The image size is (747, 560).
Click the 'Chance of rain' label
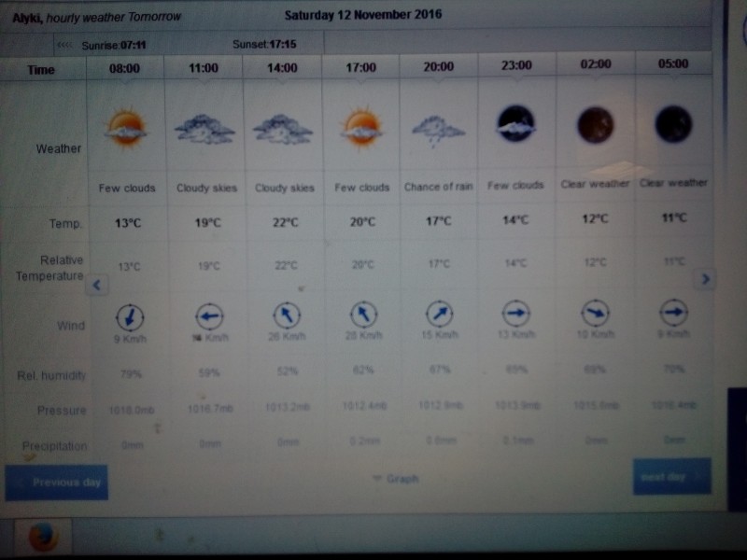[x=438, y=187]
